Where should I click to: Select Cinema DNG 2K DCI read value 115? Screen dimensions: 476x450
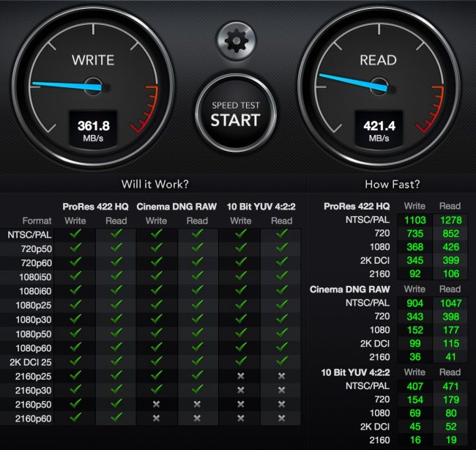(x=451, y=343)
